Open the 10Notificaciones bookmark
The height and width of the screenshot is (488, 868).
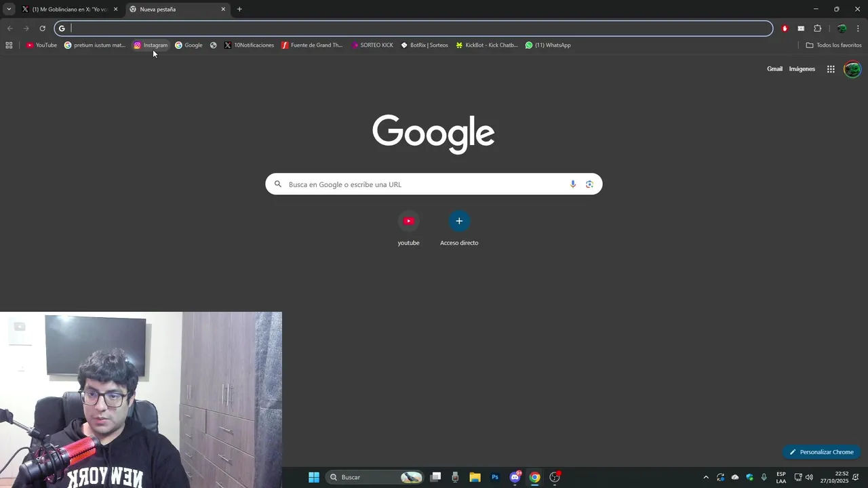click(x=249, y=45)
